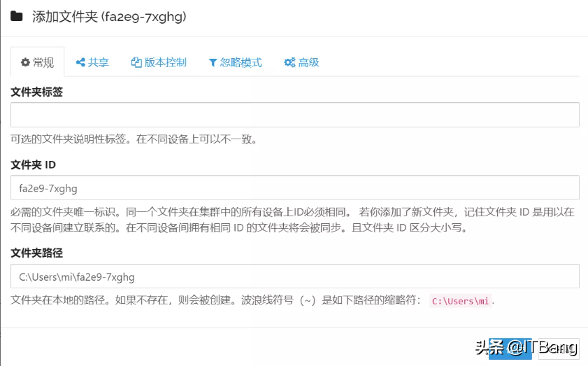Click the copy icon on the 版本控制 tab
The image size is (588, 366).
click(x=136, y=62)
